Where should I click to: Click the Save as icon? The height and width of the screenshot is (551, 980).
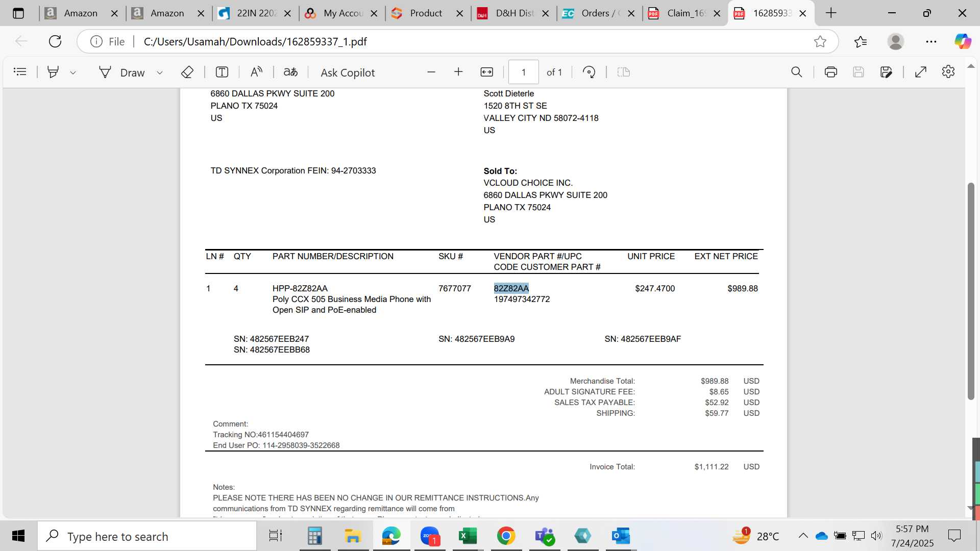pyautogui.click(x=887, y=72)
